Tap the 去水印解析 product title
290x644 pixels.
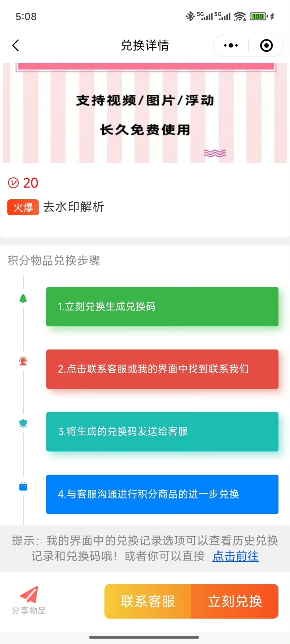(74, 207)
